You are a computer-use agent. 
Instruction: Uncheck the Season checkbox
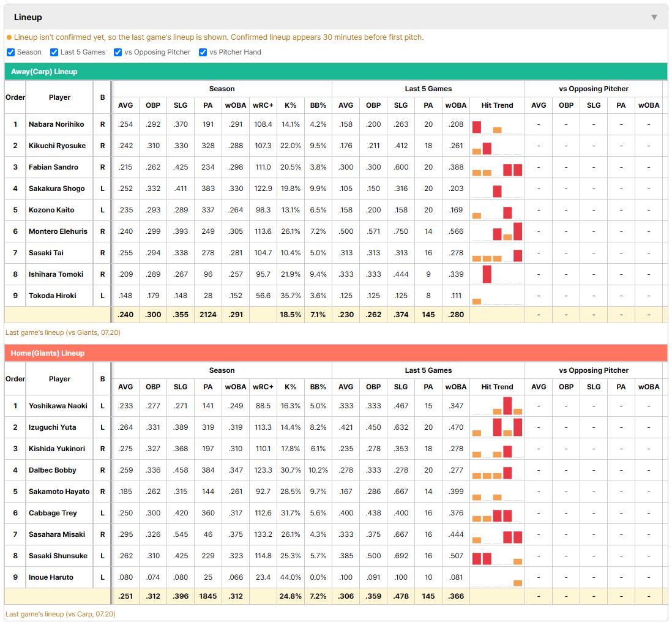(11, 52)
